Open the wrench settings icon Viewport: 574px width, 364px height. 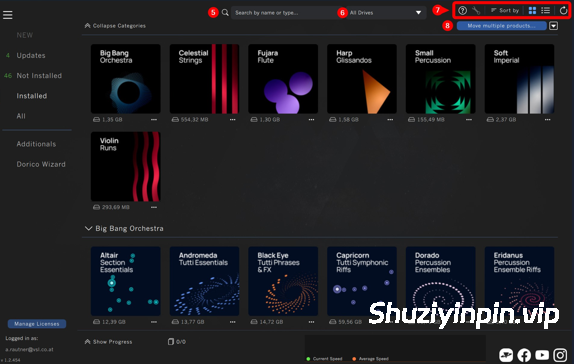(x=476, y=11)
